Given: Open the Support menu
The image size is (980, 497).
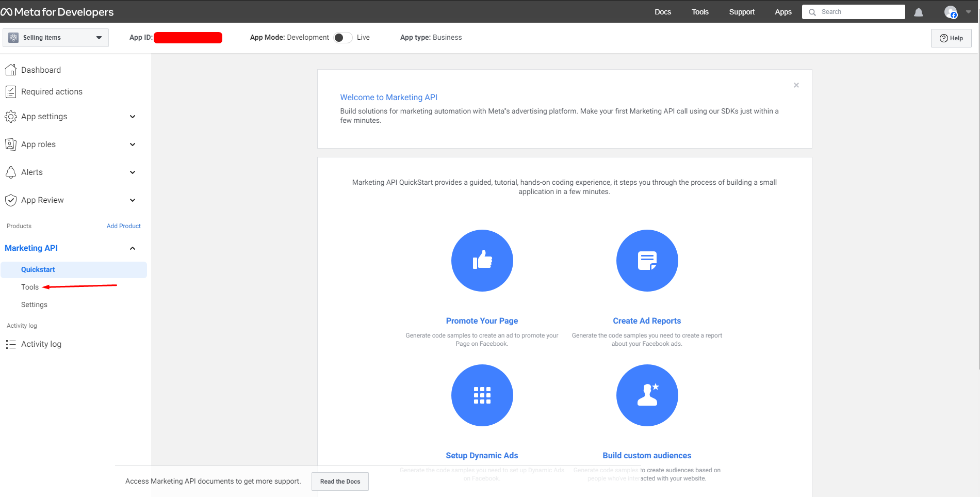Looking at the screenshot, I should (742, 12).
